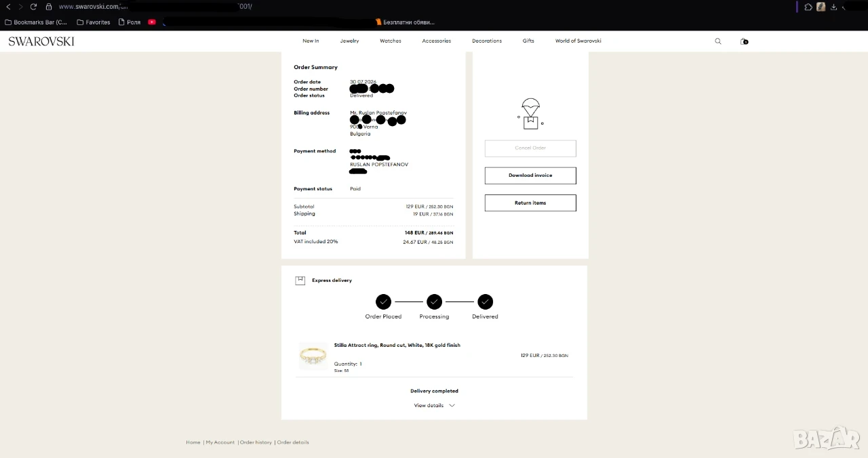The width and height of the screenshot is (868, 458).
Task: Open the shopping bag cart icon
Action: click(x=744, y=41)
